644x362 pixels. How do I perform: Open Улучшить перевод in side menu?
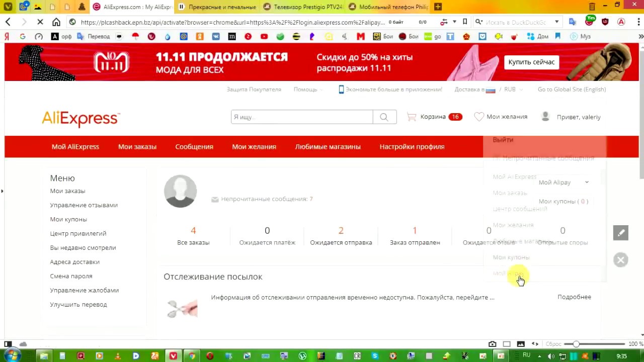coord(78,304)
